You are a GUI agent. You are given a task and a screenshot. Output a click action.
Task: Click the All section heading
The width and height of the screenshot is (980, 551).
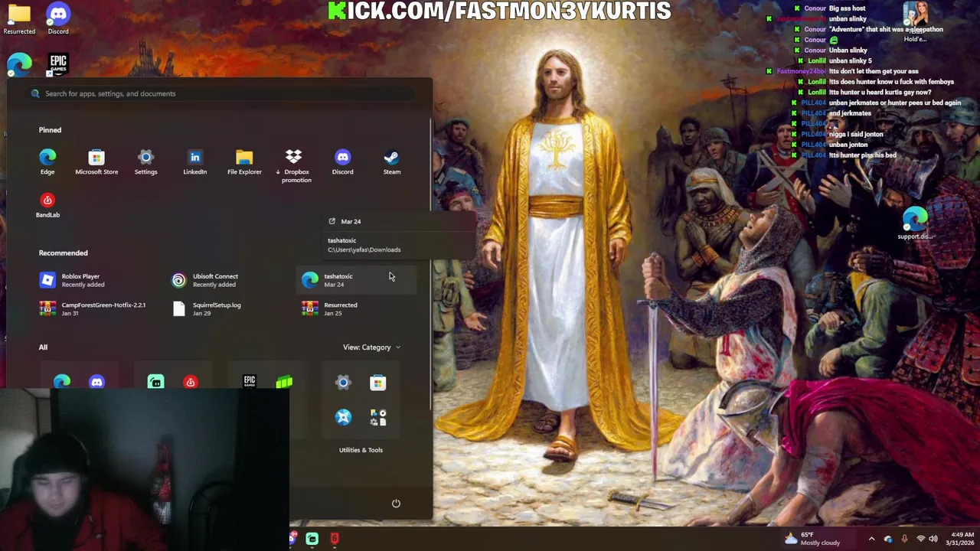coord(43,347)
